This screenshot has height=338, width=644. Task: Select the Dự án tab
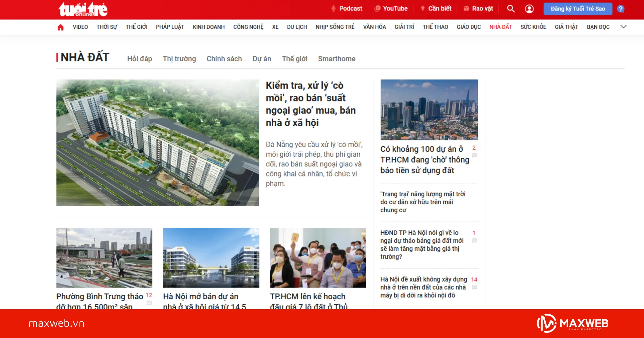262,59
